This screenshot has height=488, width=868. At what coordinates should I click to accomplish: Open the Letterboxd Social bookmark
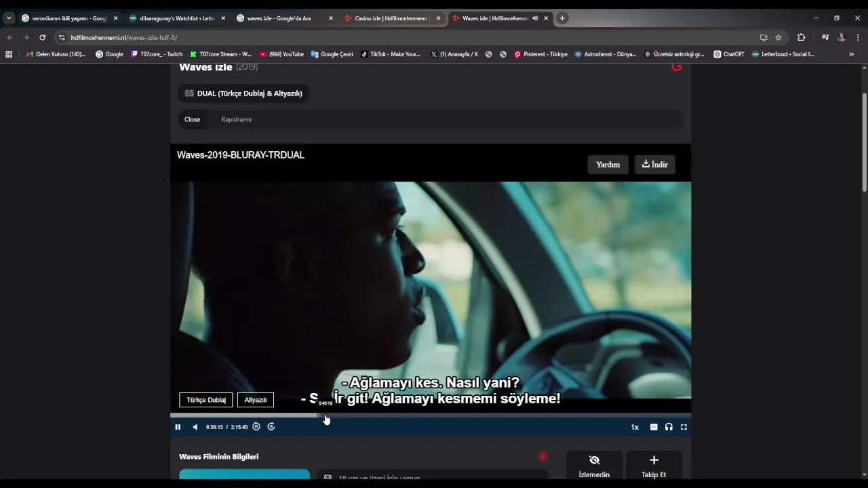783,54
